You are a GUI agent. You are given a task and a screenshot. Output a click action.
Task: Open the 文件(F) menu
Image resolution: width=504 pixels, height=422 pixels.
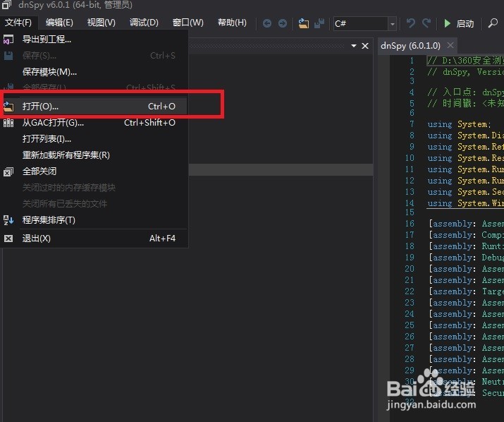(x=18, y=23)
